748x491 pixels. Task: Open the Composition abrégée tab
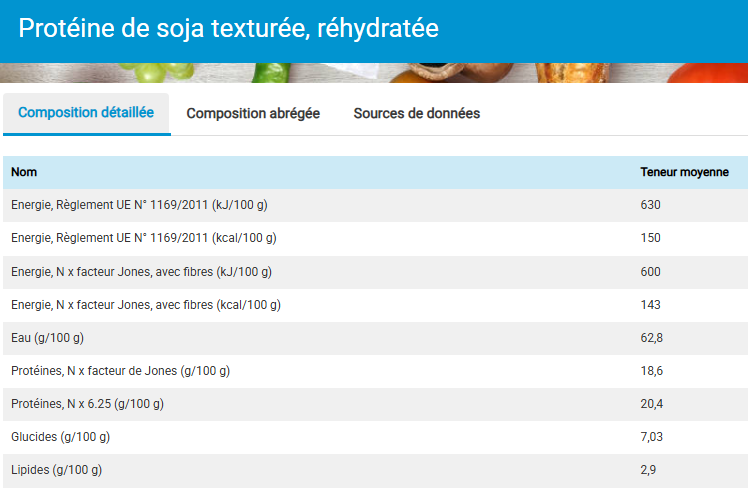pyautogui.click(x=253, y=114)
